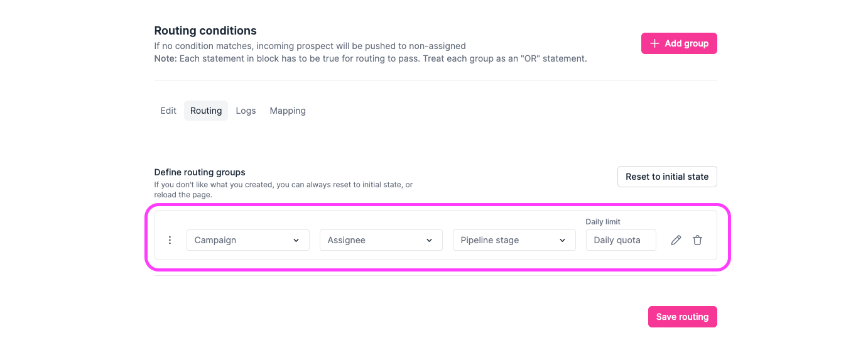The image size is (868, 362).
Task: Click inside the Daily quota field
Action: point(621,240)
